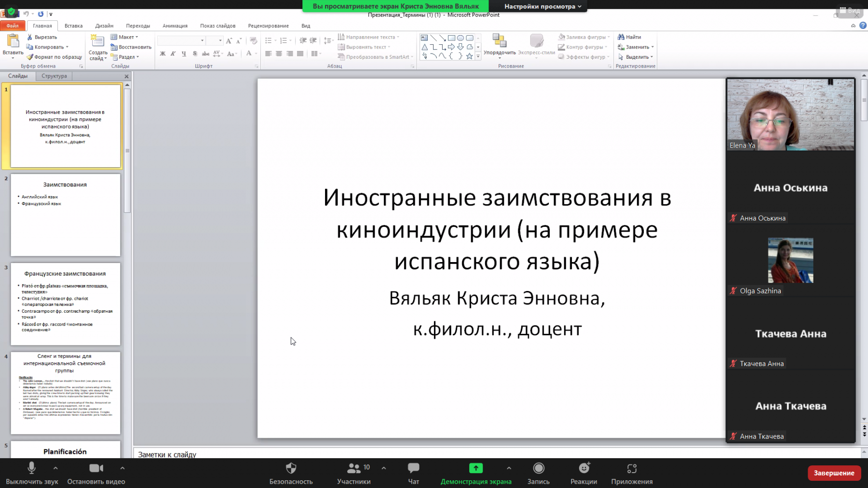The image size is (868, 488).
Task: Click the clear formatting eraser icon
Action: click(x=254, y=41)
